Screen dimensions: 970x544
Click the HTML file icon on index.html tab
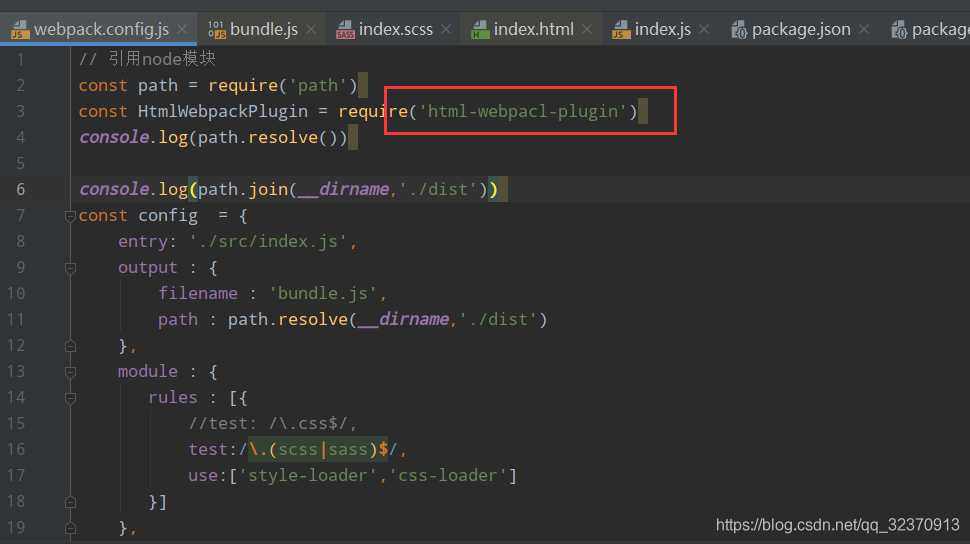[480, 29]
